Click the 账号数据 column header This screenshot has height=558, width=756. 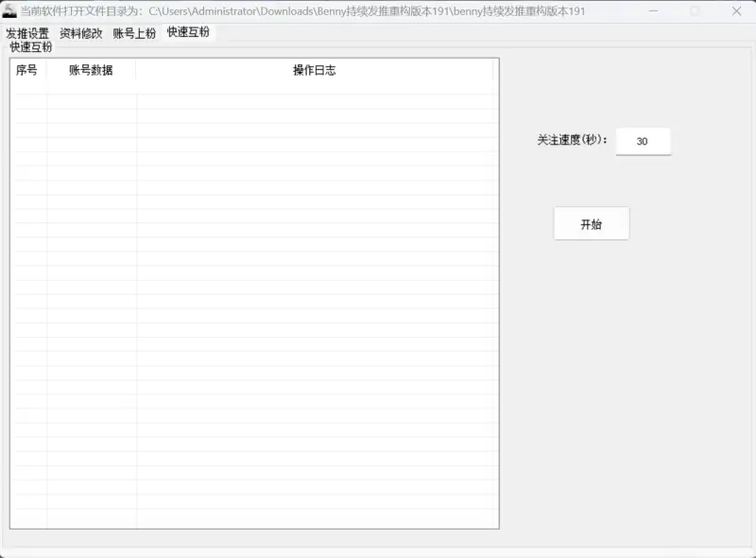[x=93, y=70]
